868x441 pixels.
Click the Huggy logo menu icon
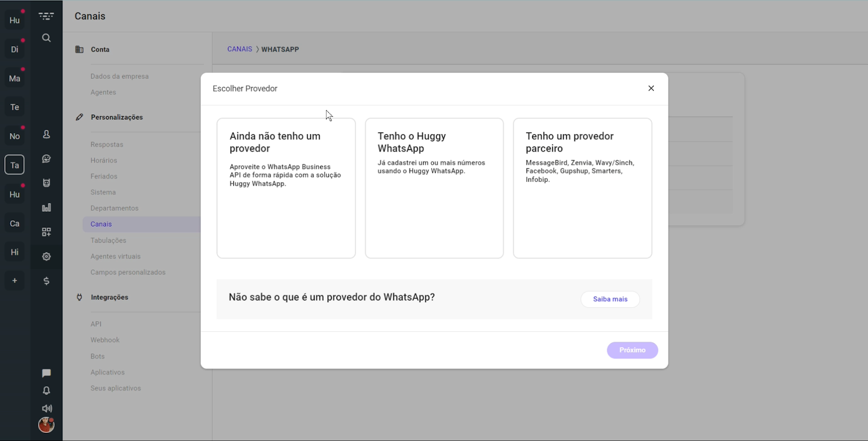click(x=47, y=16)
